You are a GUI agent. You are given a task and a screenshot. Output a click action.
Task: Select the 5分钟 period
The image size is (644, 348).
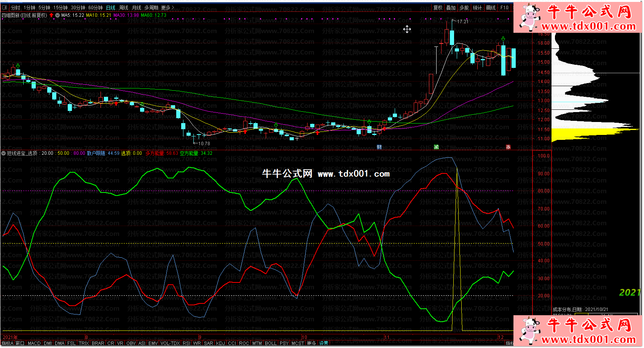click(x=44, y=8)
